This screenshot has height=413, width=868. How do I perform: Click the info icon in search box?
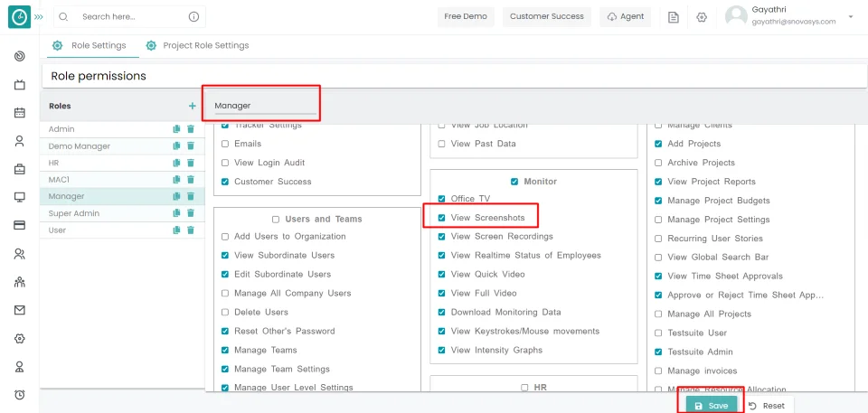click(193, 17)
